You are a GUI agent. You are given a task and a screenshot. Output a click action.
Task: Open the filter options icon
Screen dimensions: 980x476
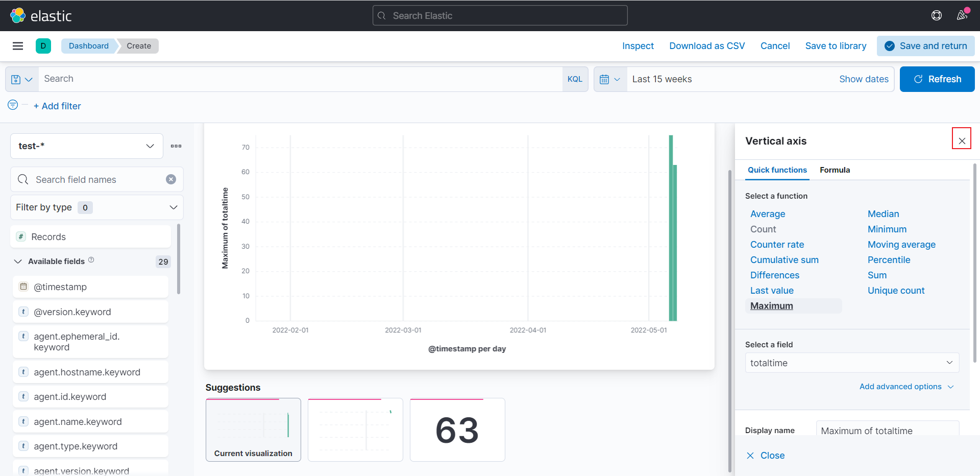tap(13, 105)
